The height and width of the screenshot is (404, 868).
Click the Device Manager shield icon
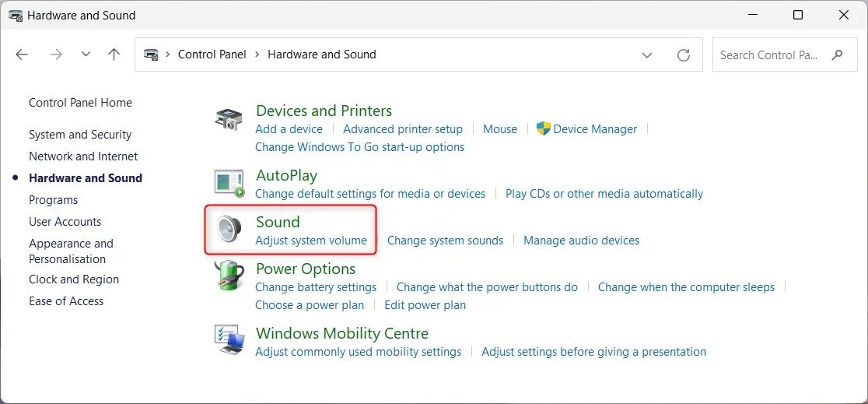pos(544,128)
